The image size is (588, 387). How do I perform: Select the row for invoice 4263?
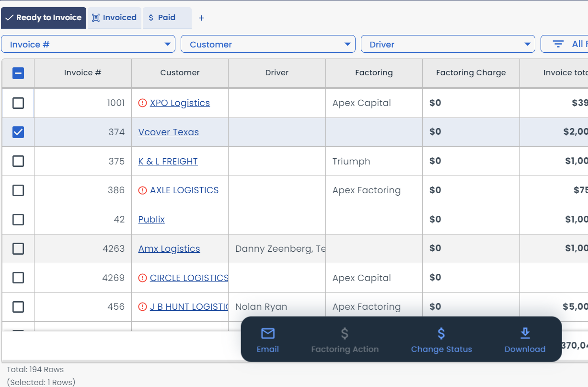coord(18,248)
